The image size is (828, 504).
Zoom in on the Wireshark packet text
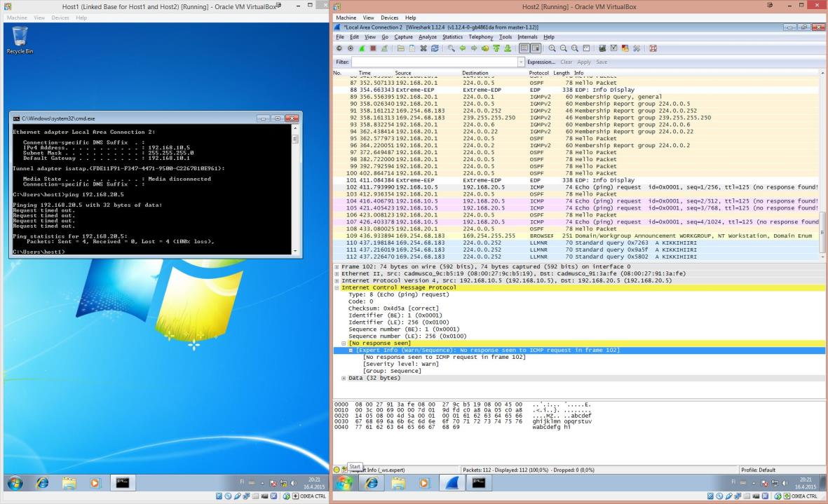[x=552, y=48]
